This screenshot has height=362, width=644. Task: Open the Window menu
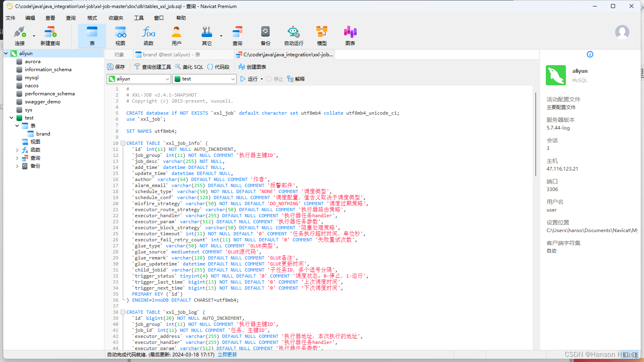tap(159, 18)
